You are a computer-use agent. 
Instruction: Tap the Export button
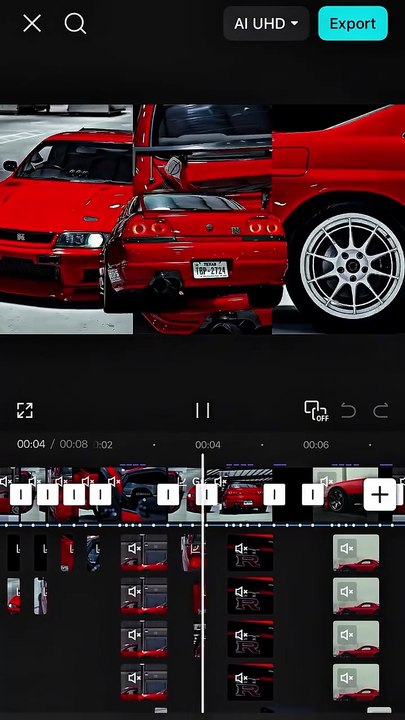[x=353, y=23]
